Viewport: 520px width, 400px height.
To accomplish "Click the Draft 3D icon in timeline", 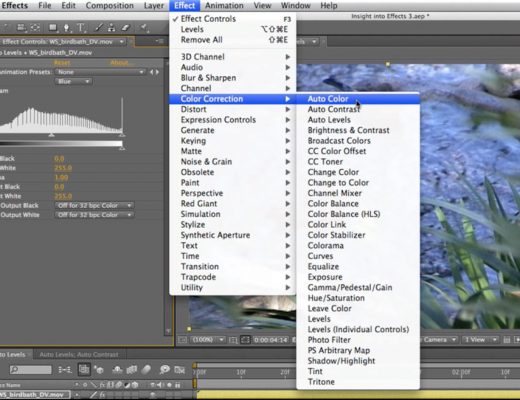I will tap(99, 369).
